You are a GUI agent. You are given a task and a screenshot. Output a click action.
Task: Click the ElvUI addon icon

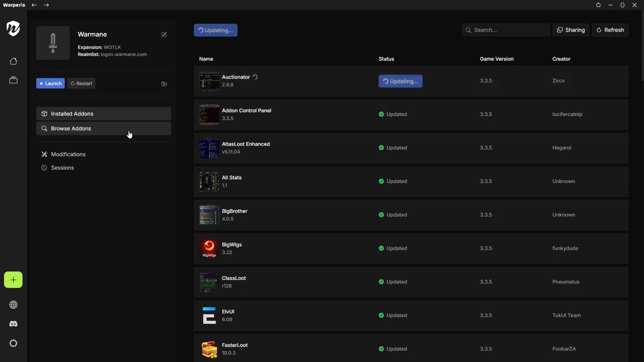click(209, 316)
